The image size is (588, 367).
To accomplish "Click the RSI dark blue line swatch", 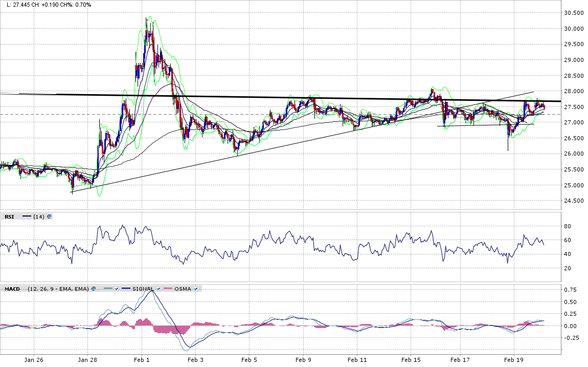I will (x=27, y=217).
